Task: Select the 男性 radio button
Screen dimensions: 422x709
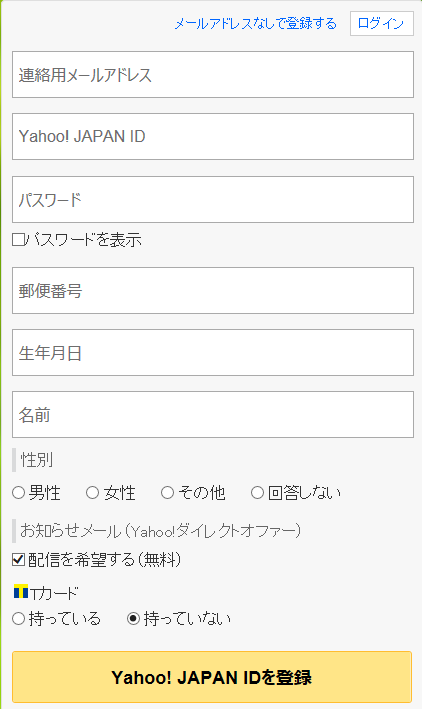Action: [x=19, y=492]
